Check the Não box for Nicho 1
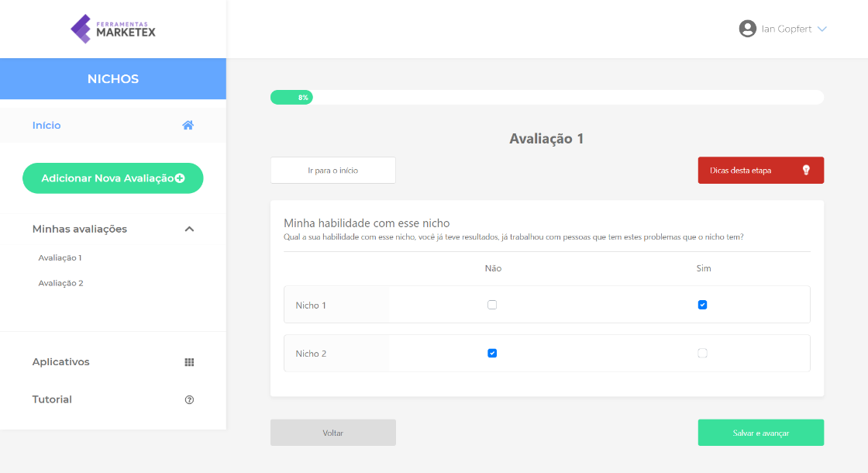Screen dimensions: 868x473 pos(492,305)
